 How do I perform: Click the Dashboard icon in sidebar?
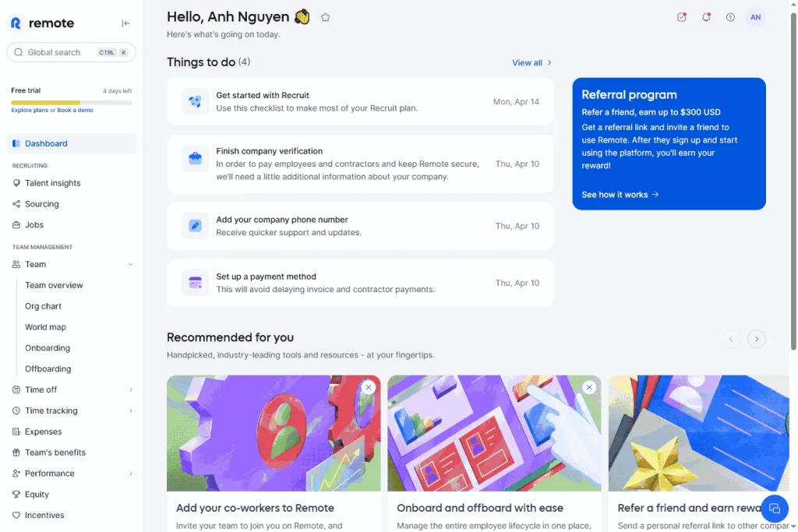coord(16,143)
